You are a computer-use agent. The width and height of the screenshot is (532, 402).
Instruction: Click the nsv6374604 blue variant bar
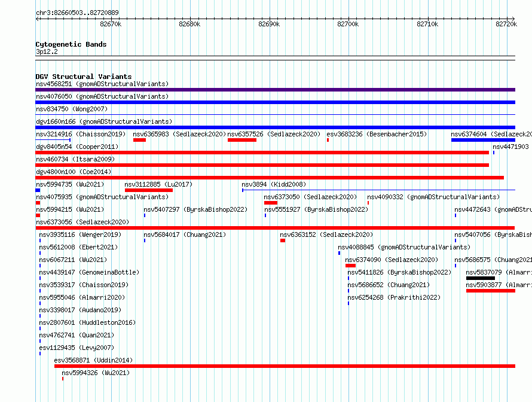483,140
